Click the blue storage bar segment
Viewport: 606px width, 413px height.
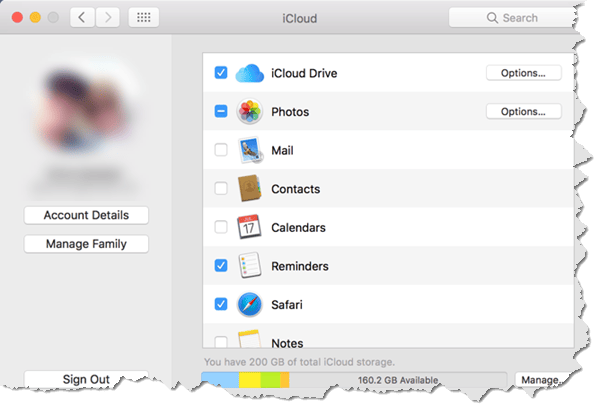click(220, 380)
